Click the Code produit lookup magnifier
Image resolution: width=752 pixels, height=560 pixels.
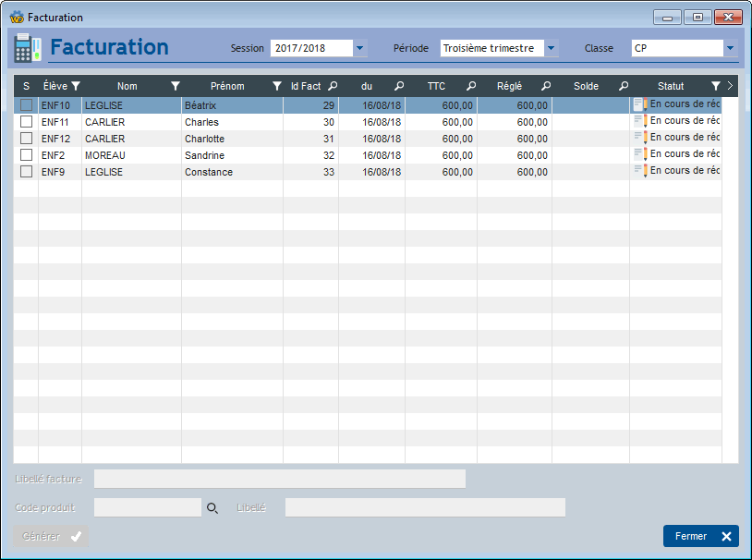(212, 508)
